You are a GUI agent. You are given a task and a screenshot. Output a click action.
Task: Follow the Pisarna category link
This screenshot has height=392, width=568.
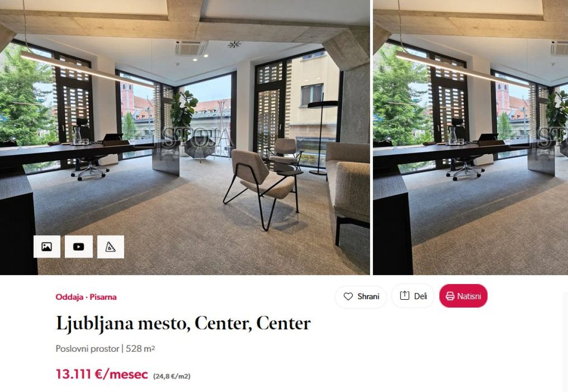pyautogui.click(x=103, y=297)
